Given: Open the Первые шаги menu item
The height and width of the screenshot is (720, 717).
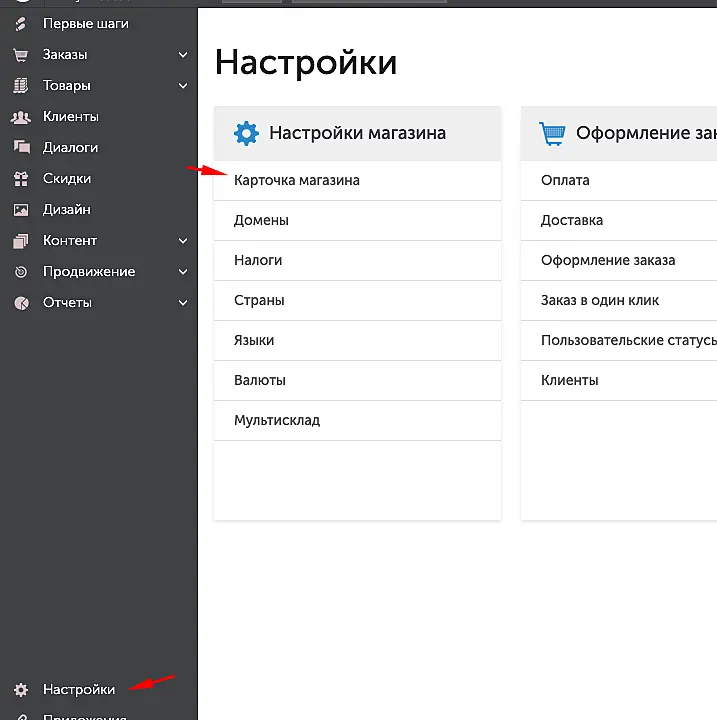Looking at the screenshot, I should coord(85,23).
